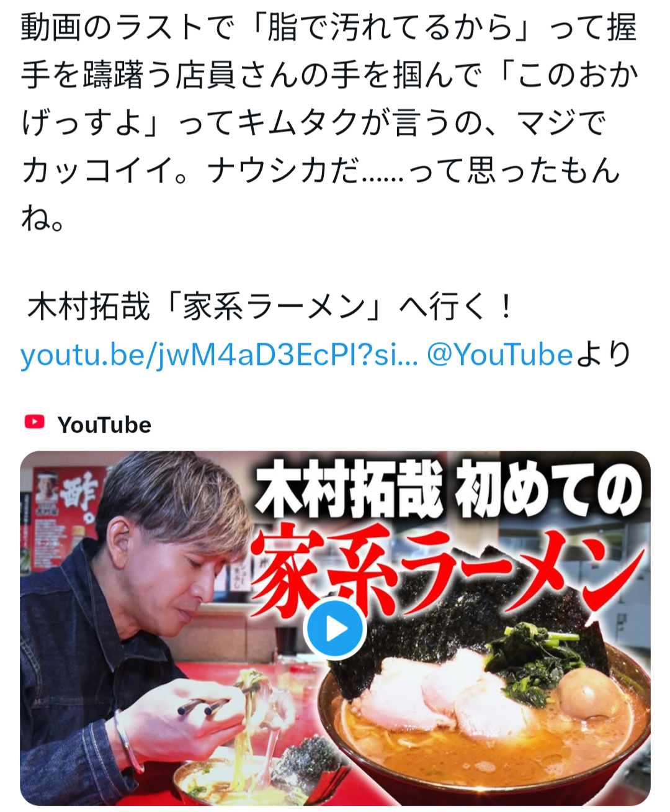Click the より text after @YouTube
This screenshot has height=812, width=670.
coord(604,355)
